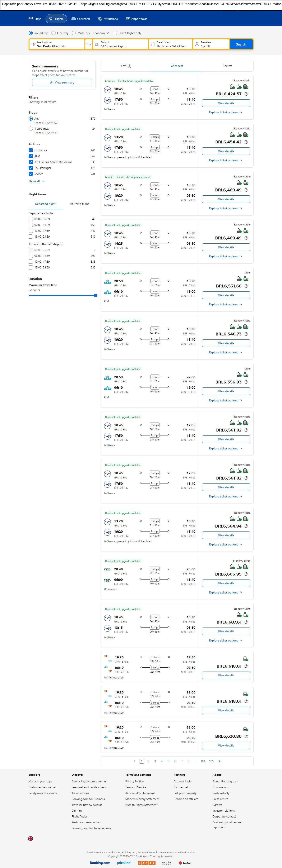This screenshot has width=282, height=868.
Task: Click the Attractions icon in top navigation
Action: [100, 19]
